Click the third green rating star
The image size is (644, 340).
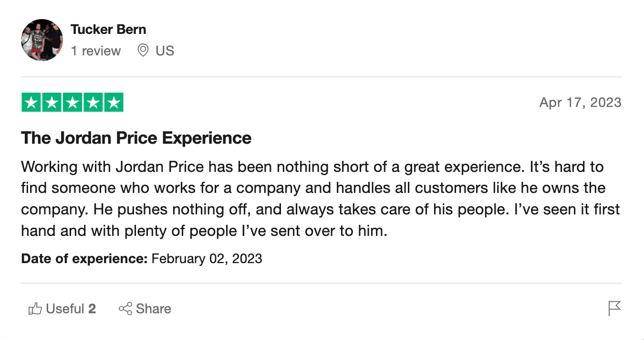[73, 103]
